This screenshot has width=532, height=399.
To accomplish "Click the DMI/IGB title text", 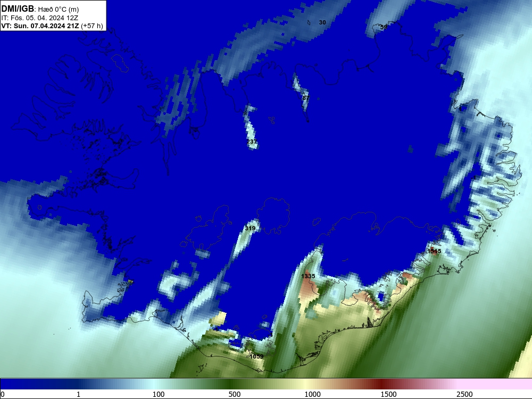I will click(18, 9).
